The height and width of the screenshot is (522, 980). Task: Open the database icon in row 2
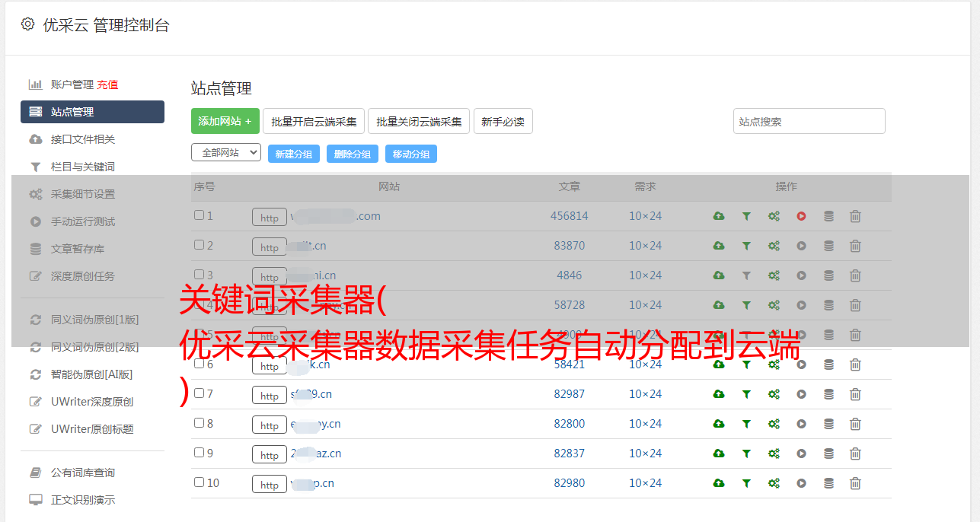click(828, 246)
